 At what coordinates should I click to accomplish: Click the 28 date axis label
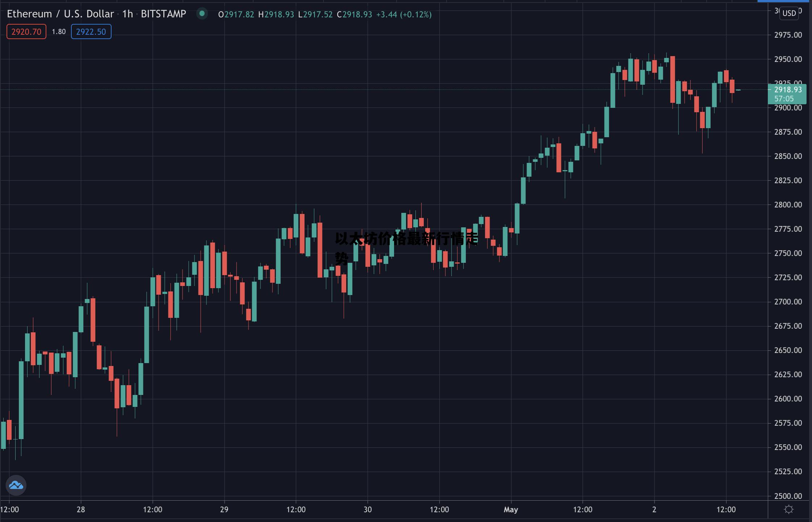[81, 510]
